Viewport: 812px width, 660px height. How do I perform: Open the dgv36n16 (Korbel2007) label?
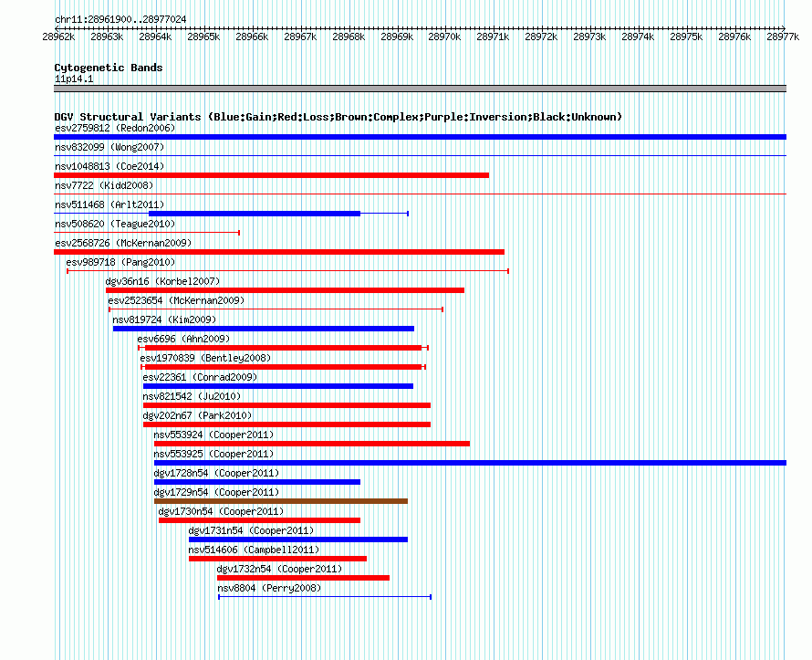coord(162,281)
